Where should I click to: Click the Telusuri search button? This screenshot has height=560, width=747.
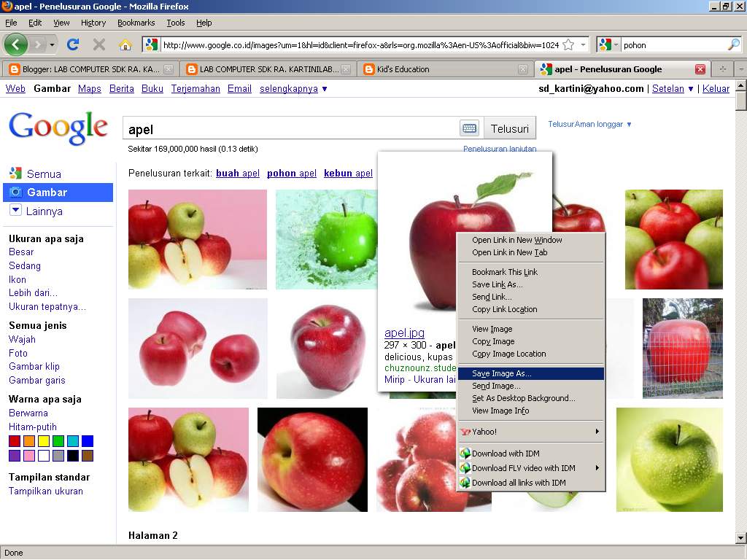coord(510,128)
